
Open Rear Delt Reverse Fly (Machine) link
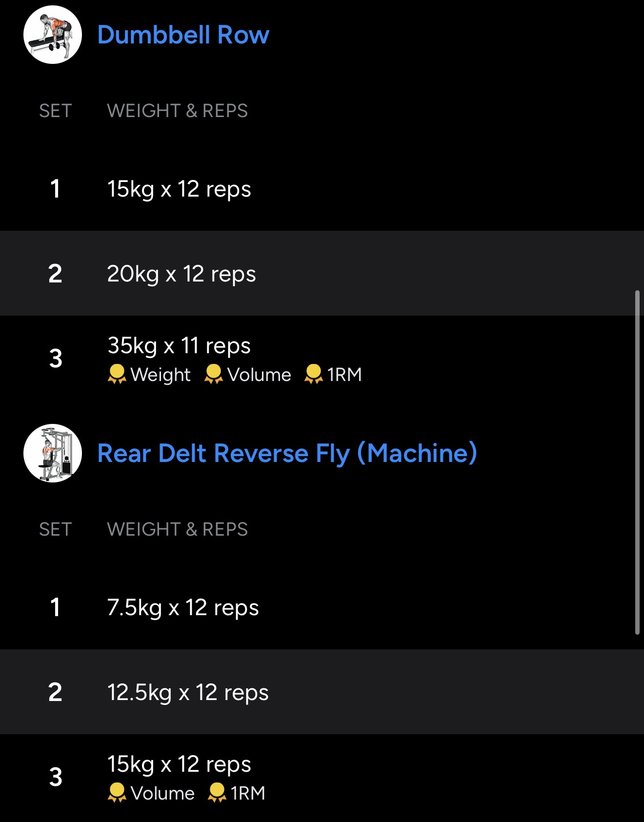[x=287, y=453]
